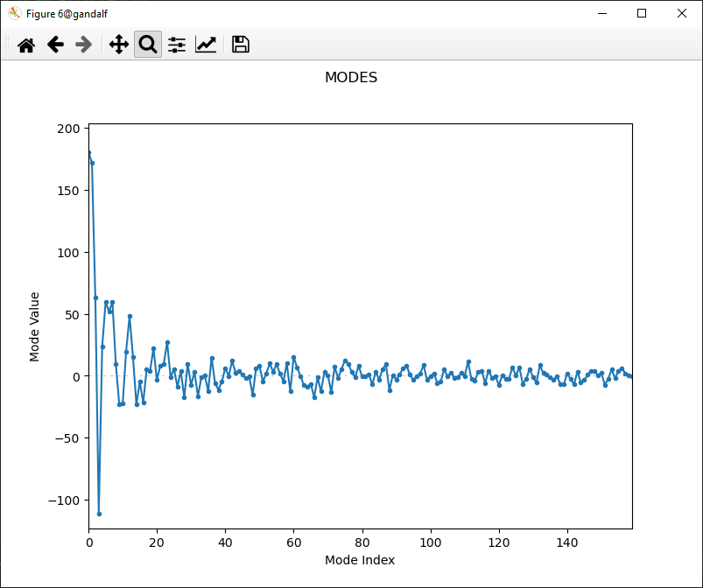
Task: Enable the Pan tool with four-way arrows
Action: 118,45
